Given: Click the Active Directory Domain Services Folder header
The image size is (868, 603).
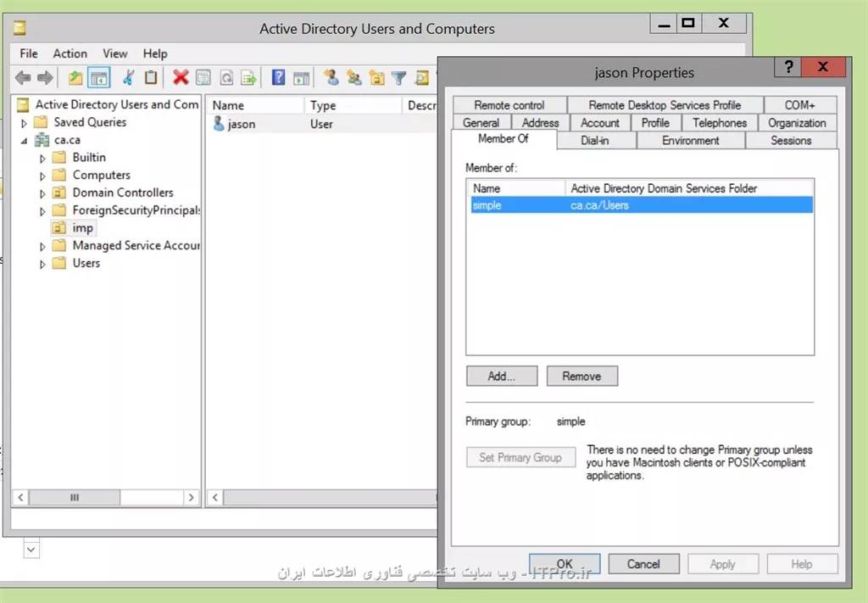Looking at the screenshot, I should [688, 188].
